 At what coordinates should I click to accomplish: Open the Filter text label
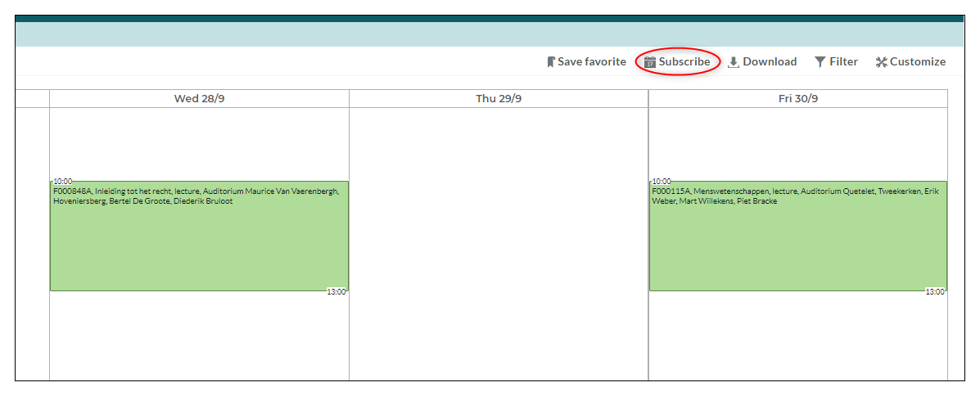[x=843, y=62]
